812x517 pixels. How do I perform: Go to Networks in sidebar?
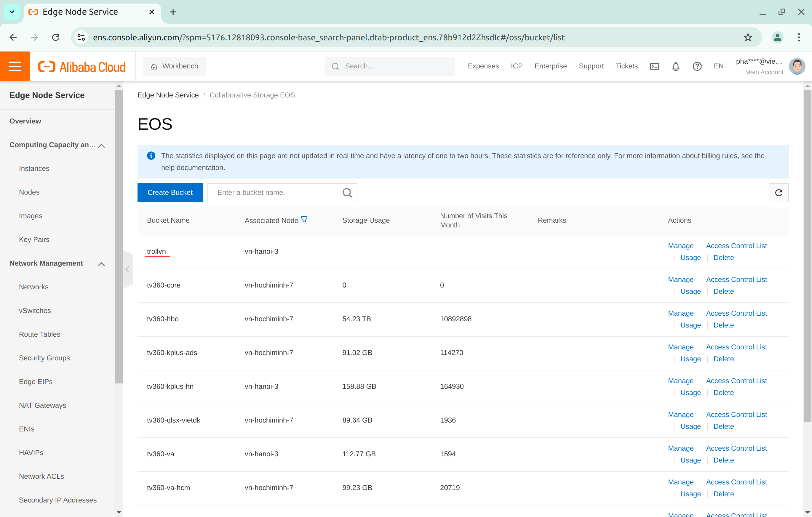pos(33,287)
